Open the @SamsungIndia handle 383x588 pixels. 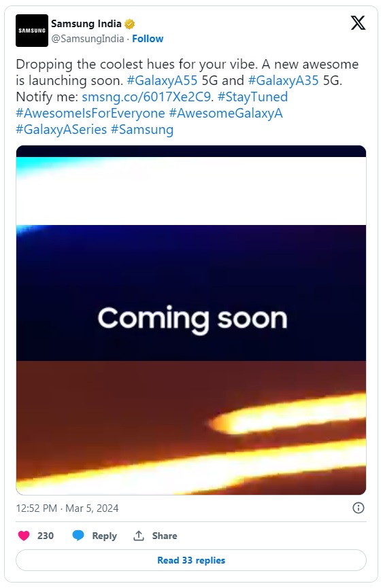(x=87, y=39)
